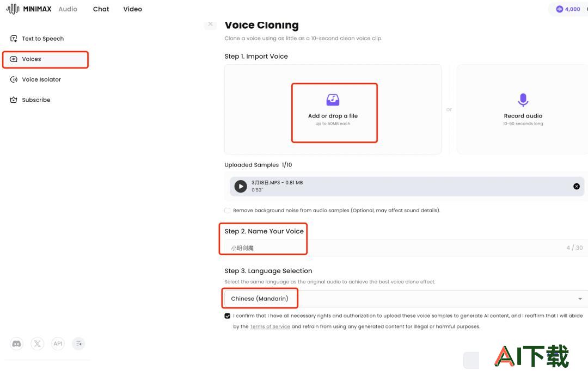Click the Add or drop a file icon
This screenshot has width=588, height=371.
click(x=333, y=100)
